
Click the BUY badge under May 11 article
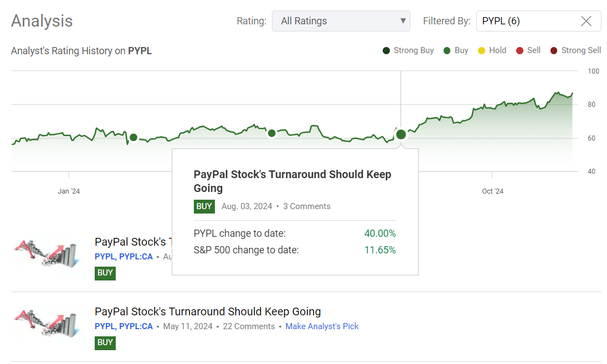point(105,342)
